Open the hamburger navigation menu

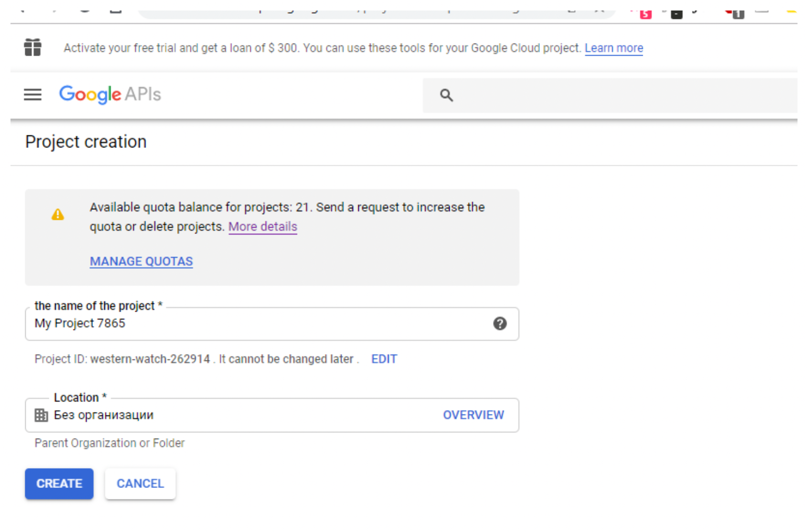[33, 94]
